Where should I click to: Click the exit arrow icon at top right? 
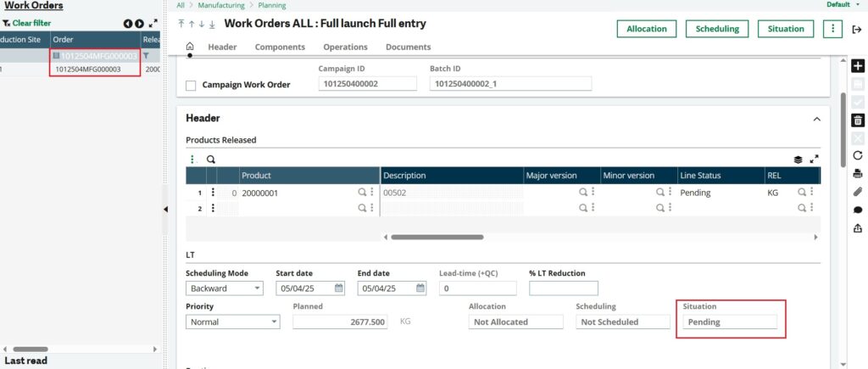coord(856,30)
